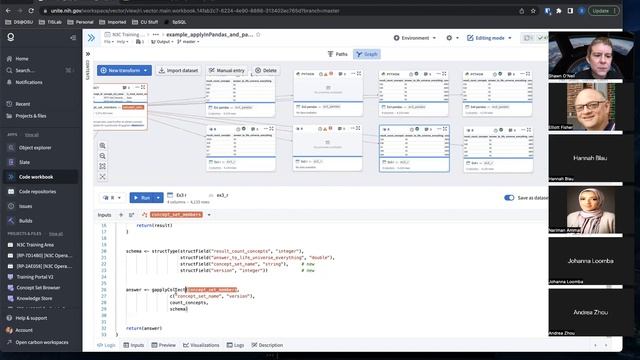Switch to the Logic tab

pos(107,345)
